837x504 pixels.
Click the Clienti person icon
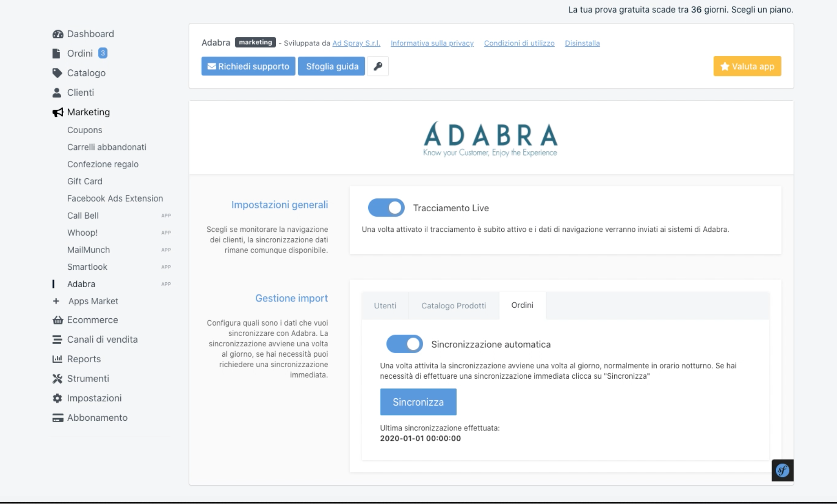pyautogui.click(x=57, y=92)
